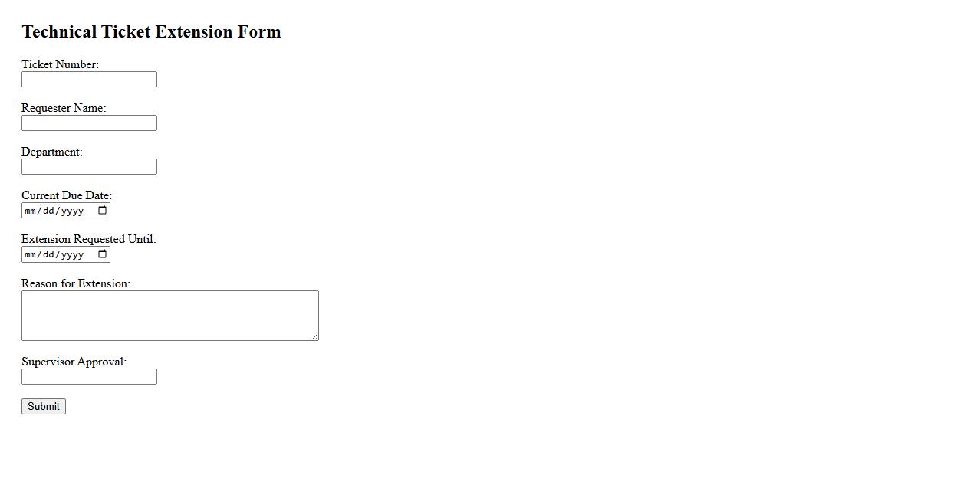
Task: Click the "Requester Name:" label text
Action: 64,108
